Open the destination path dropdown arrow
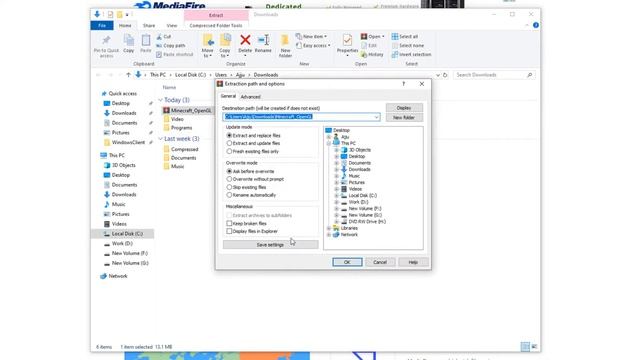The height and width of the screenshot is (360, 640). (376, 117)
